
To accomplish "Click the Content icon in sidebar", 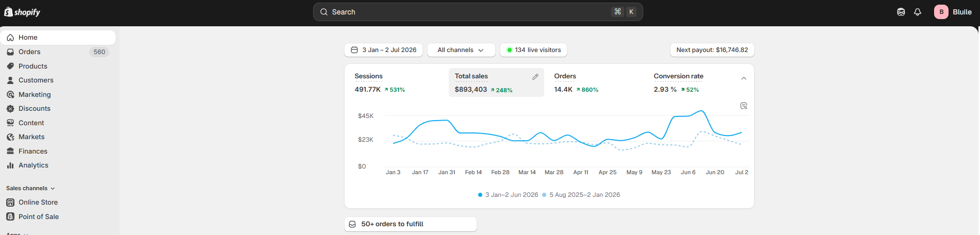I will (x=10, y=123).
